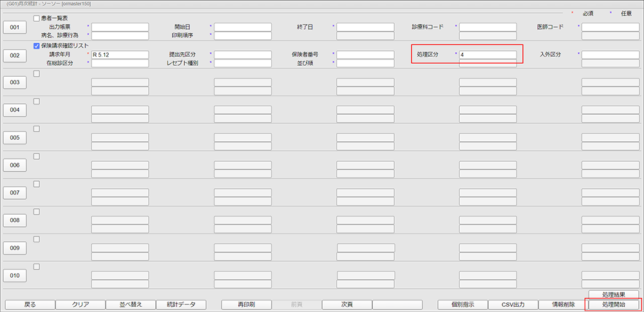Click the CSV出力 button
This screenshot has width=644, height=312.
[x=513, y=304]
